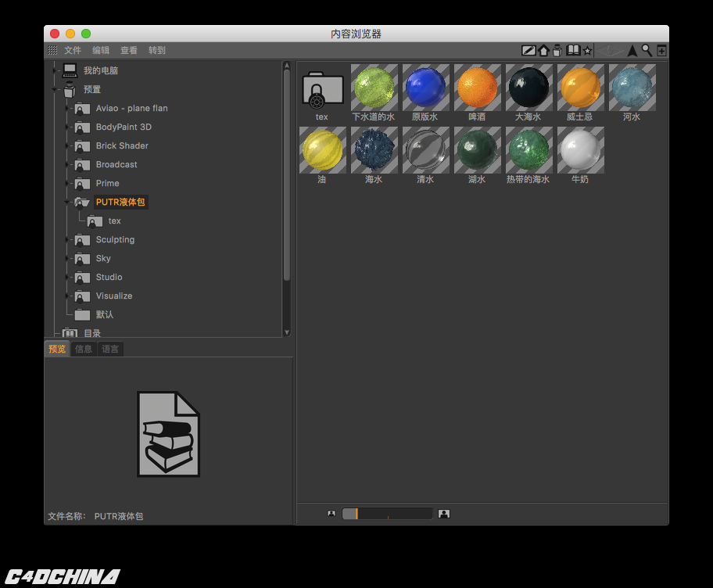Screen dimensions: 713x588
Task: Click the green zoom window button
Action: click(86, 34)
